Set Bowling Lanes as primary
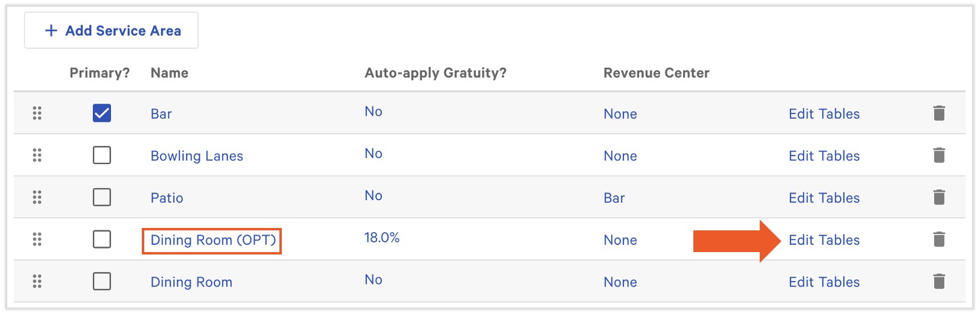 coord(102,156)
